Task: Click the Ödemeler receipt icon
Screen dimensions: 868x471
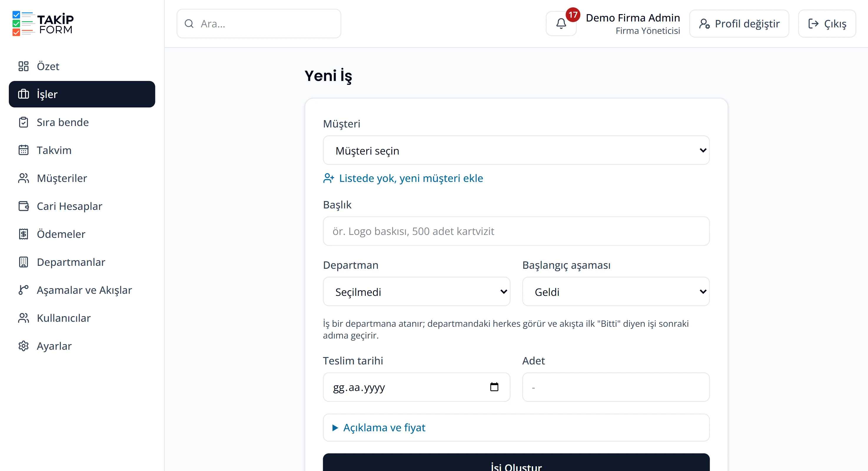Action: 23,234
